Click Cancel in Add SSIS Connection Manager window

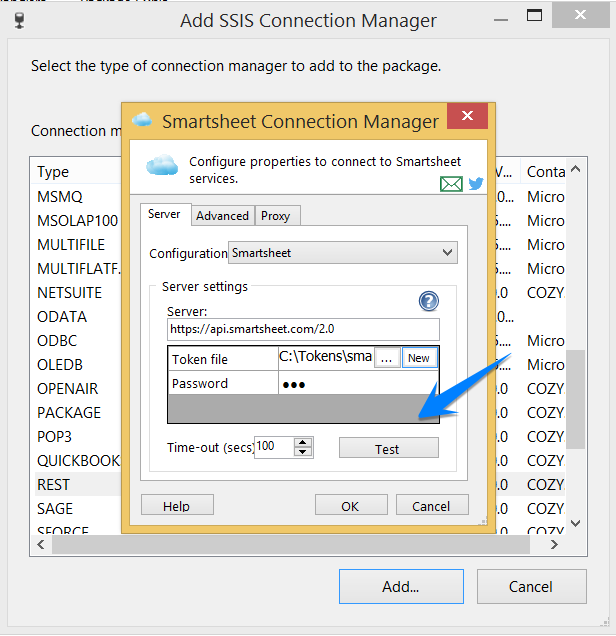coord(532,586)
